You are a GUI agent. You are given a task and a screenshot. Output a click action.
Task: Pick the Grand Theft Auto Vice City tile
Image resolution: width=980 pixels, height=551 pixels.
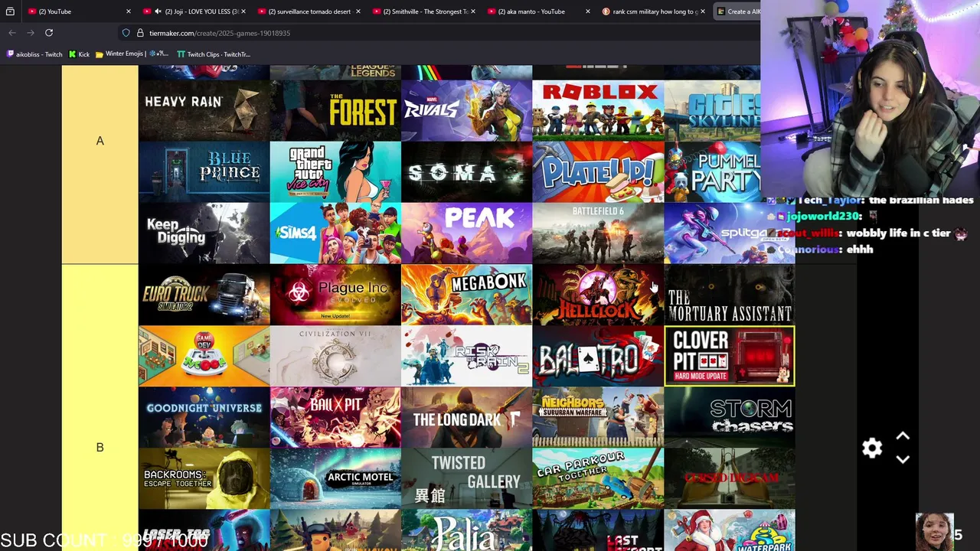(335, 172)
